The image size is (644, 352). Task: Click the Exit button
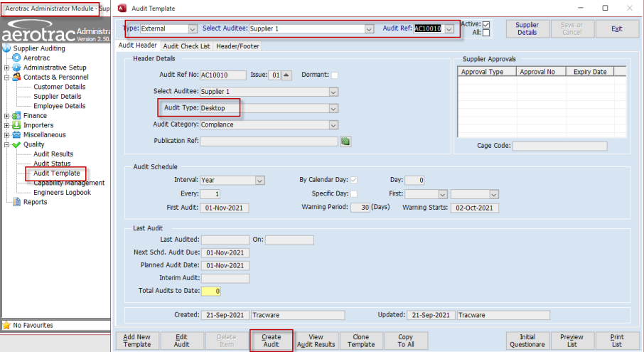click(x=616, y=28)
